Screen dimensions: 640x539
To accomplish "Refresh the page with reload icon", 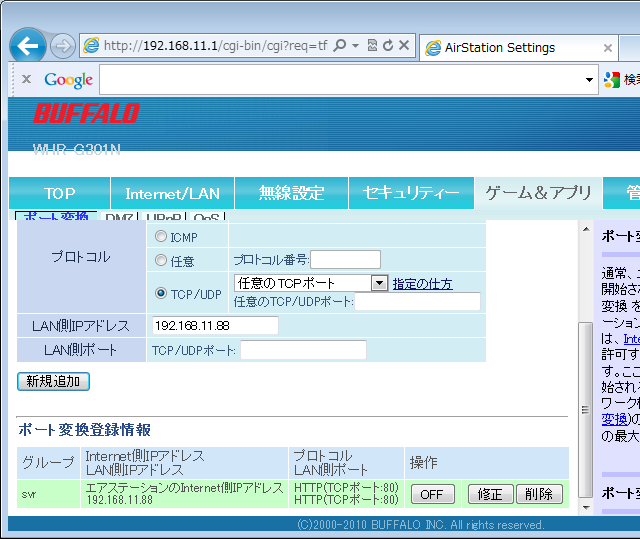I will tap(388, 45).
